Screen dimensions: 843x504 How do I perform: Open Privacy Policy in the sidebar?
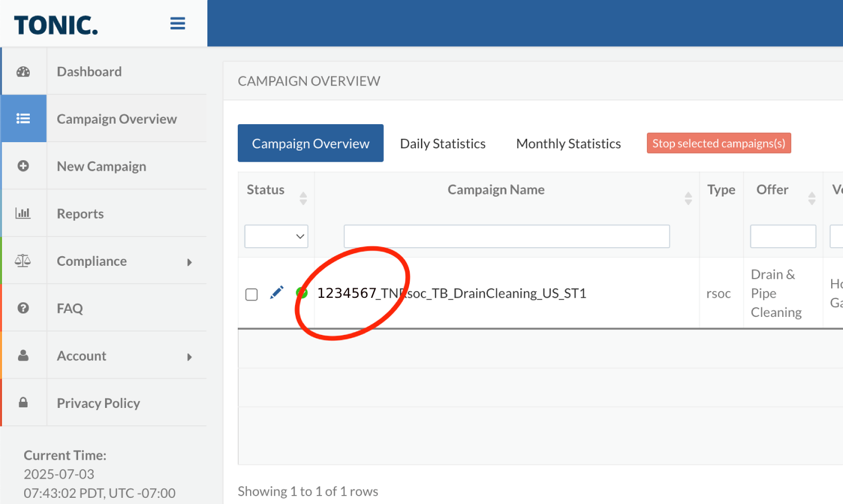pos(98,403)
